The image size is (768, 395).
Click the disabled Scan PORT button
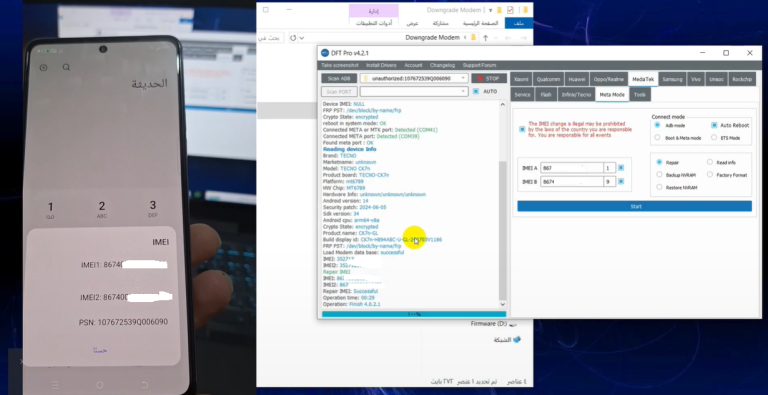(339, 92)
